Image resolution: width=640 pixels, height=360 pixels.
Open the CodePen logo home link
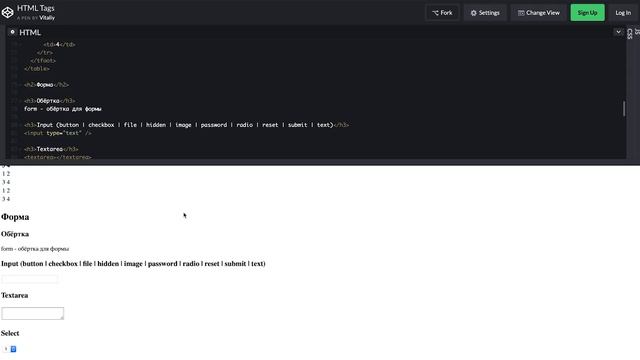7,13
